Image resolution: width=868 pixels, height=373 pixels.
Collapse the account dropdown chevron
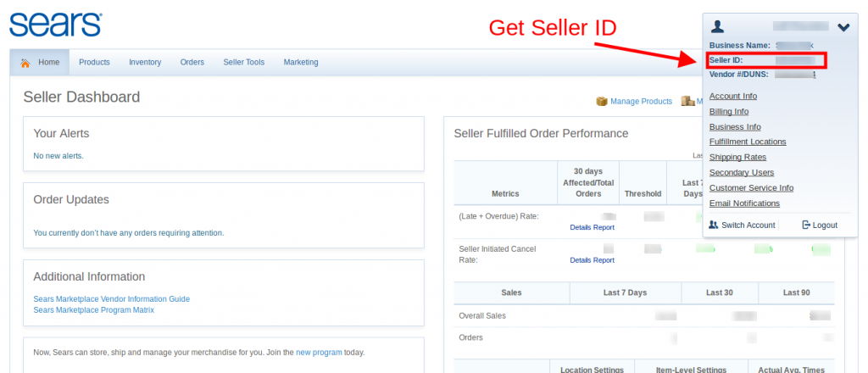point(843,26)
